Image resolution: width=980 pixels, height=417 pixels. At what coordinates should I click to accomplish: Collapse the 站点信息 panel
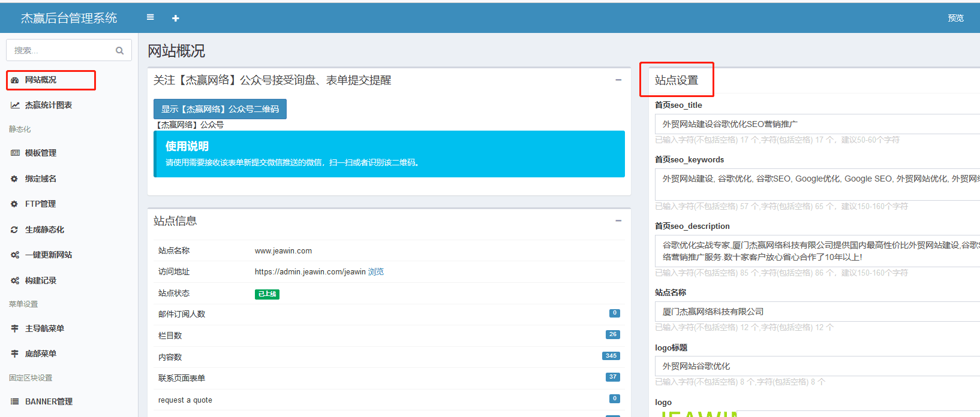(618, 221)
